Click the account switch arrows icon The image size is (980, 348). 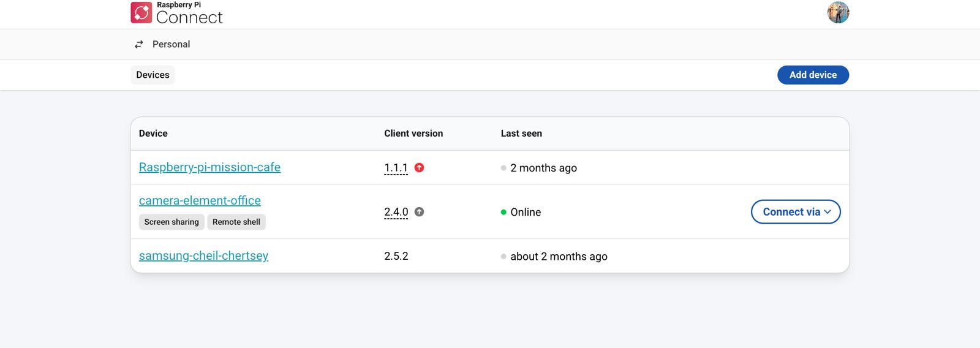(x=139, y=44)
